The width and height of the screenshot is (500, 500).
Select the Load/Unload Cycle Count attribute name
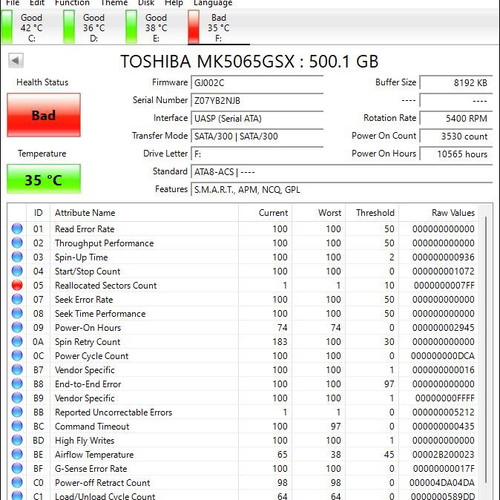tap(105, 496)
